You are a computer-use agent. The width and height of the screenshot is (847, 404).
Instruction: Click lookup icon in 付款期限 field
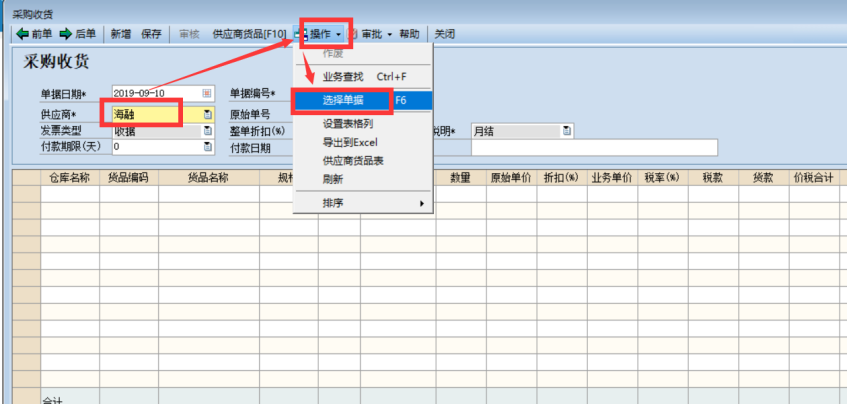coord(208,147)
